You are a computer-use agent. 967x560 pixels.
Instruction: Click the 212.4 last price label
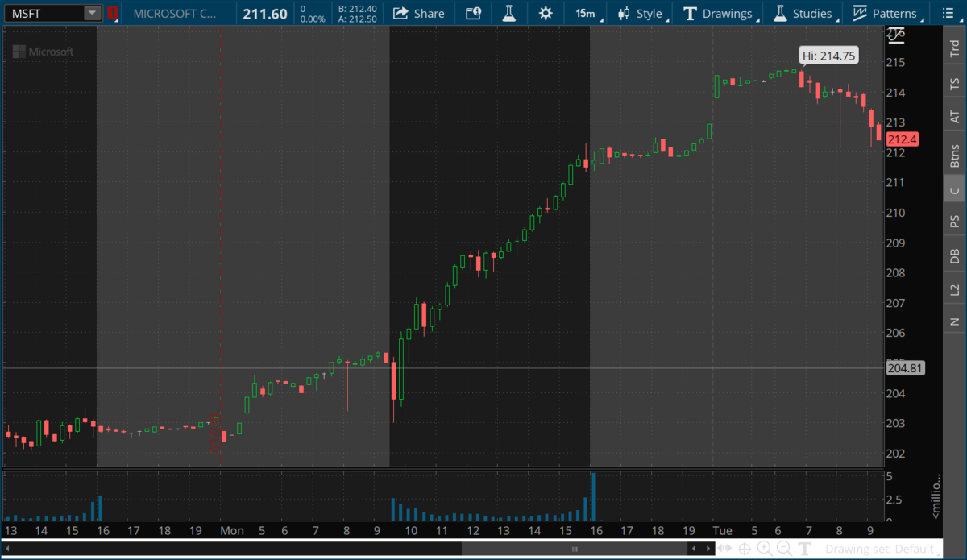903,139
